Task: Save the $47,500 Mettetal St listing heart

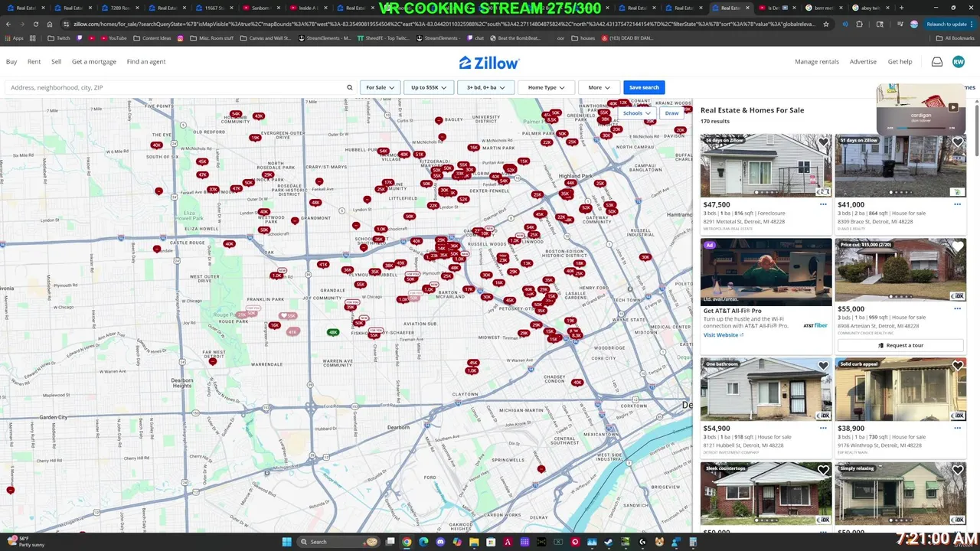Action: pyautogui.click(x=823, y=142)
